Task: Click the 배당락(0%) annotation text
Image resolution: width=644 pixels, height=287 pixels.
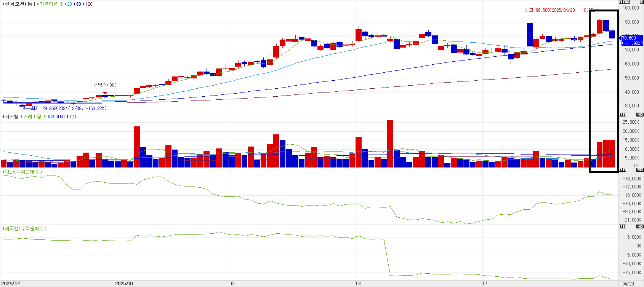Action: pyautogui.click(x=105, y=85)
